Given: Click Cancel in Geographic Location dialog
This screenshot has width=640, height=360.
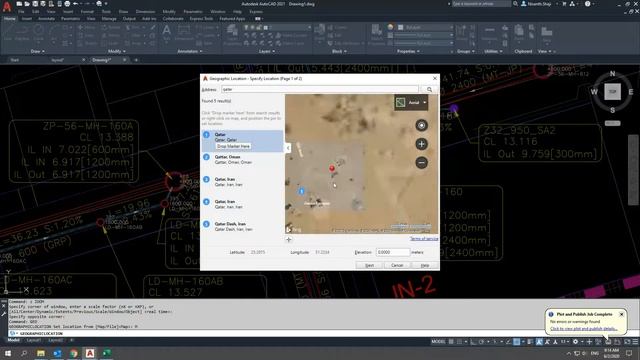Looking at the screenshot, I should click(397, 265).
